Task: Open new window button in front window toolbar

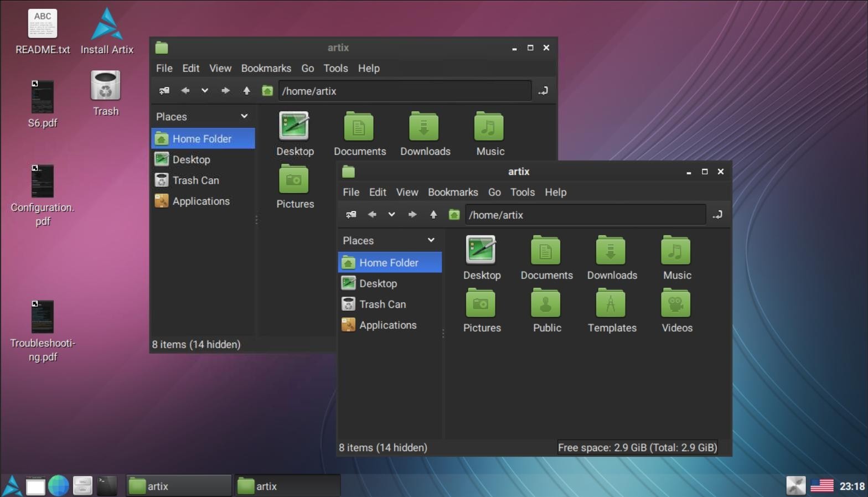Action: click(x=351, y=214)
